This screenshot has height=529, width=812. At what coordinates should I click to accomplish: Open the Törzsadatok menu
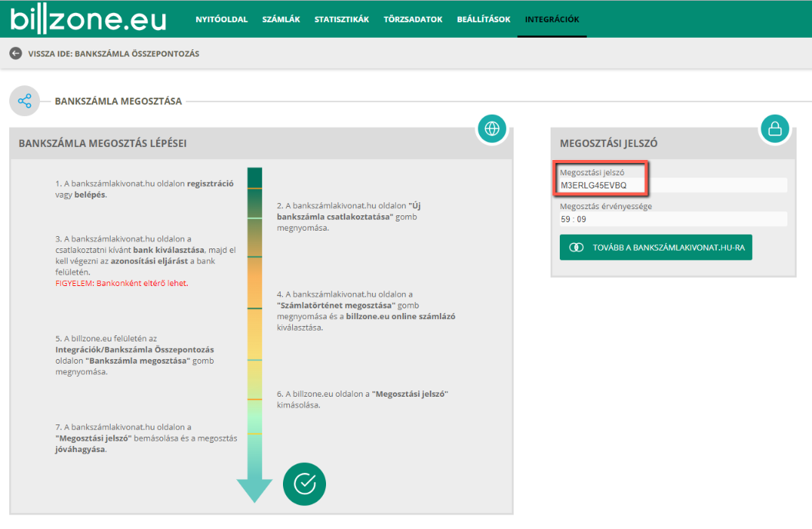click(x=413, y=20)
